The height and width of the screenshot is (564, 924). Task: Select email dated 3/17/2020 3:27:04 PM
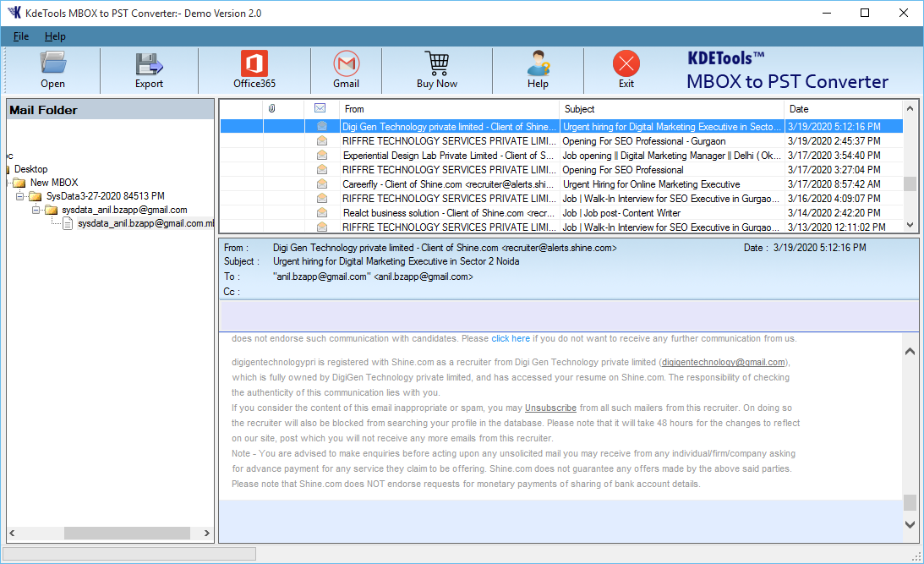561,170
